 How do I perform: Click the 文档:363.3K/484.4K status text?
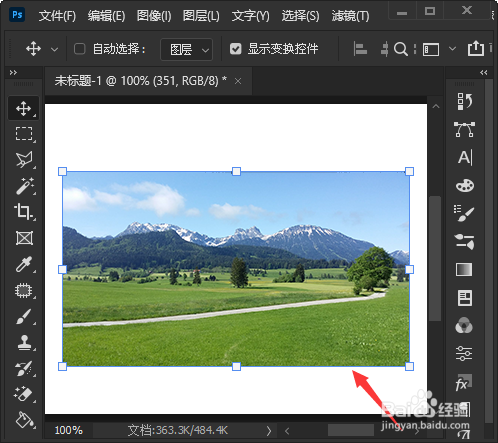(178, 430)
